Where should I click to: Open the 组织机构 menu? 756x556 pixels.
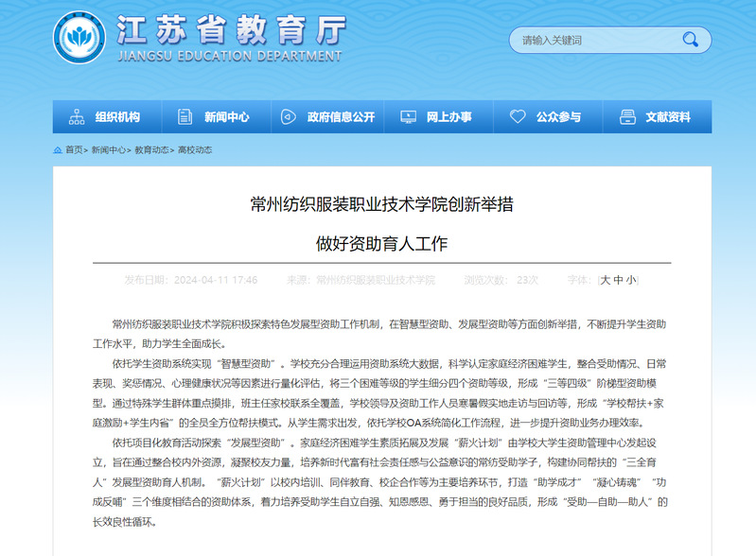point(117,117)
